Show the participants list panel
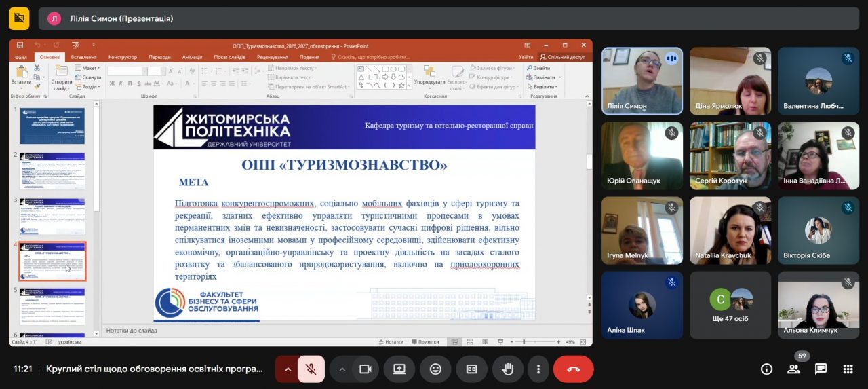Screen dimensions: 868x389 [x=793, y=369]
